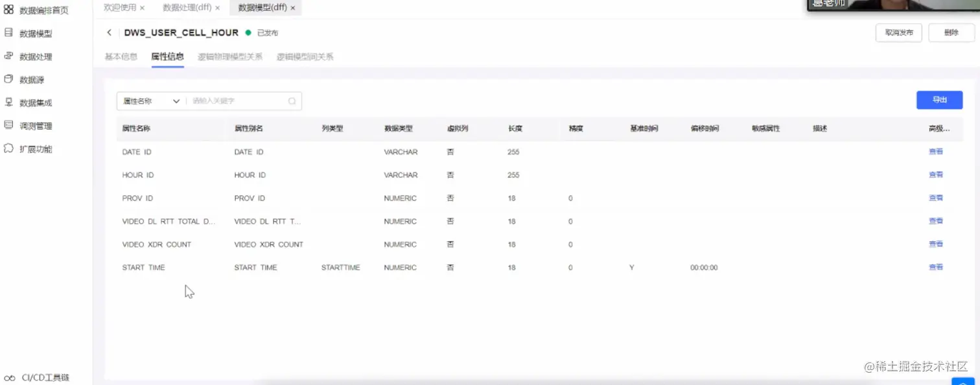This screenshot has height=385, width=980.
Task: Open the 属性名称 search dropdown
Action: pos(151,101)
